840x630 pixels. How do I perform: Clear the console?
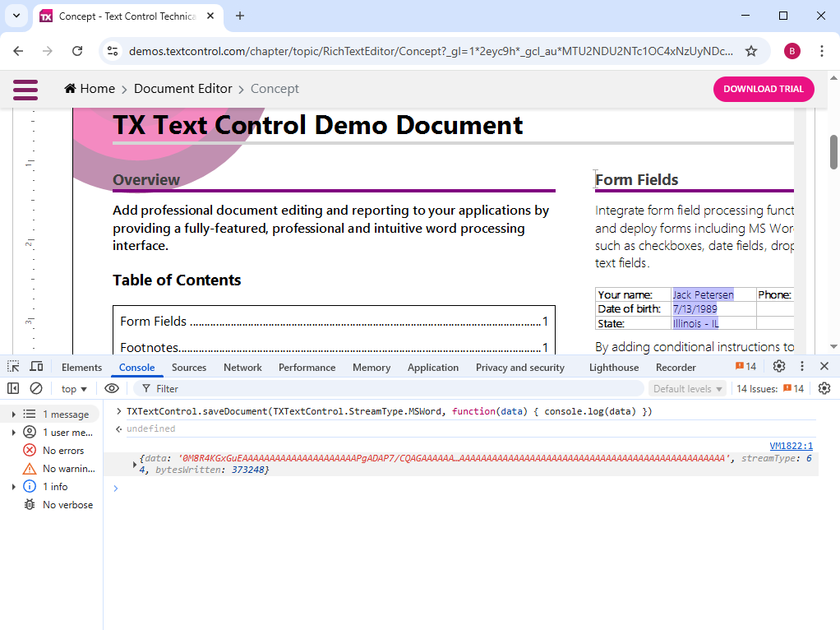click(x=36, y=388)
